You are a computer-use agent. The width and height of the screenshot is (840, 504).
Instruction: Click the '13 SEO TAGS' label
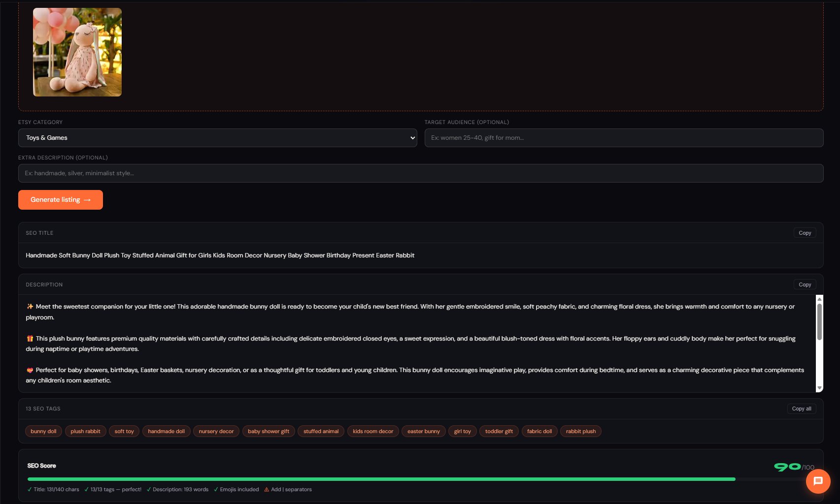[43, 409]
